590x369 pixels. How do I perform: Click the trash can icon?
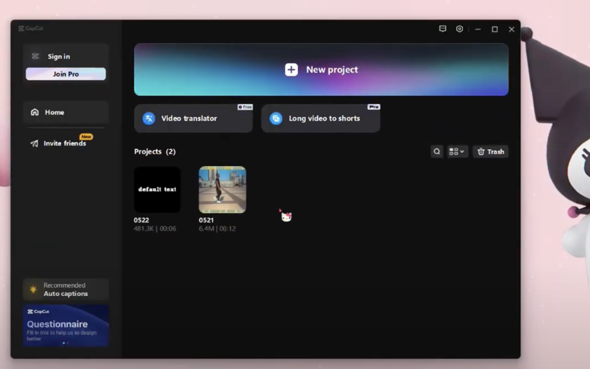(481, 152)
